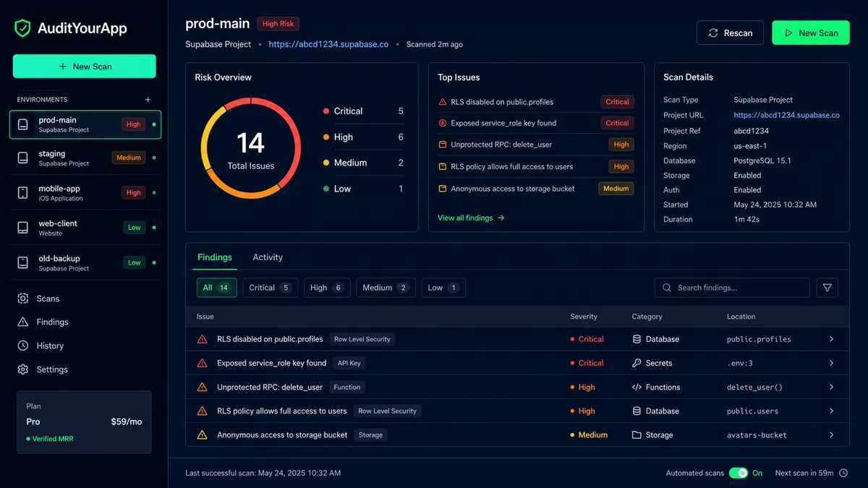Screen dimensions: 868x488
Task: Click the warning icon for RLS disabled row
Action: coord(203,339)
